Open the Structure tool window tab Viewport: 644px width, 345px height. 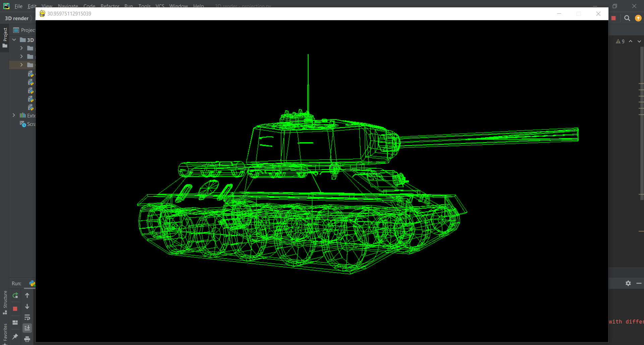coord(5,302)
